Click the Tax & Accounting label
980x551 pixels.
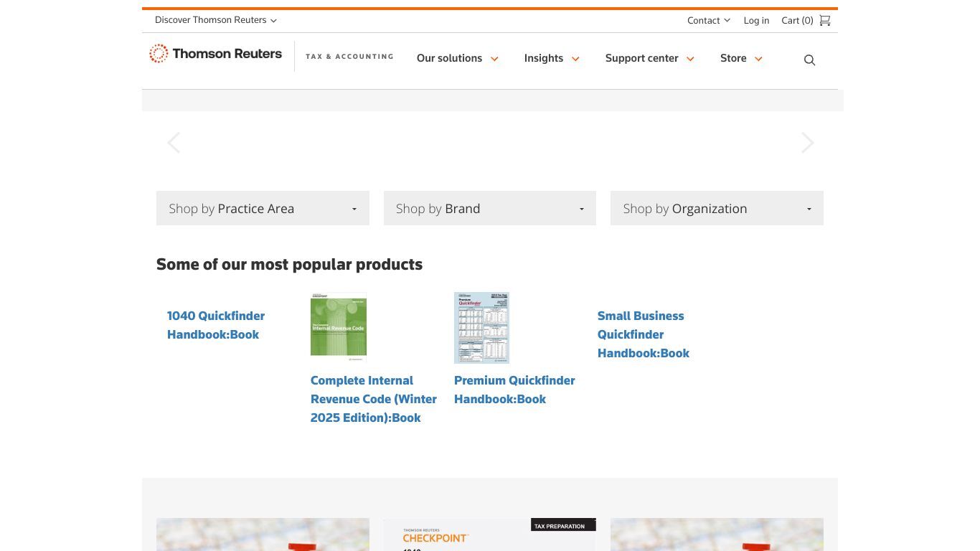(349, 56)
